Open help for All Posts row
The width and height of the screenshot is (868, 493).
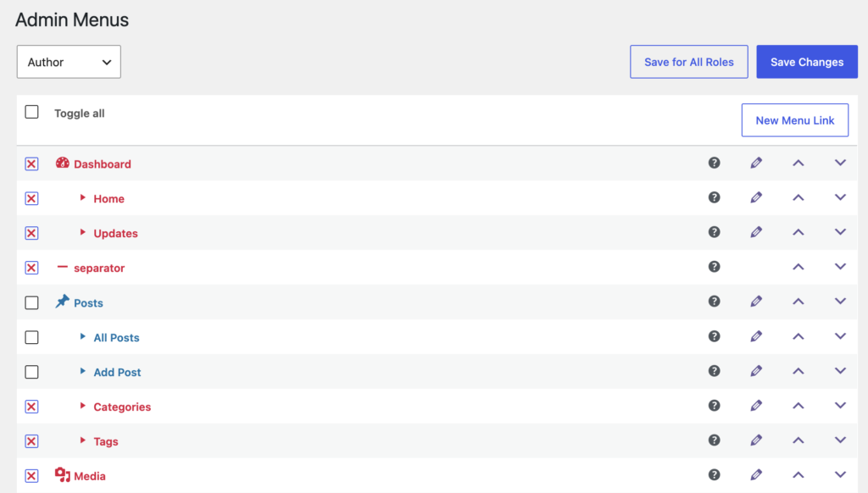coord(714,336)
